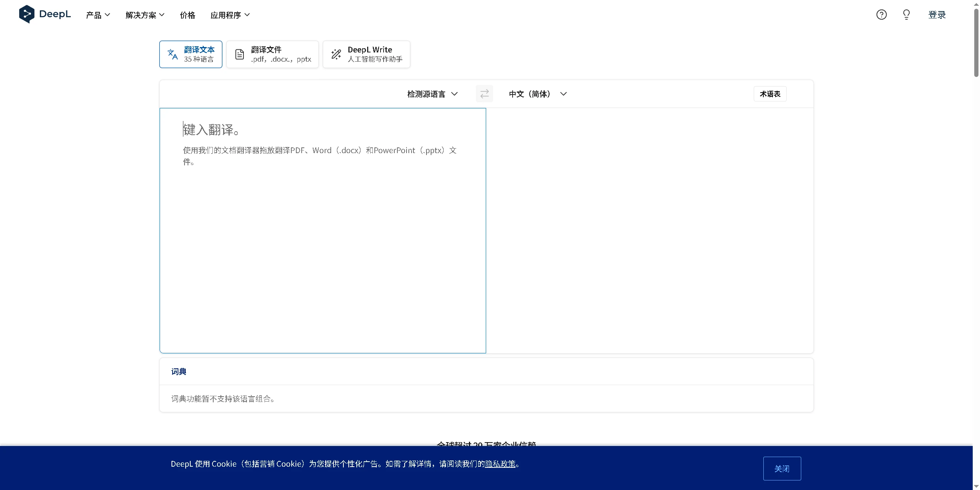Click the translate text language icon
This screenshot has height=490, width=980.
point(173,54)
